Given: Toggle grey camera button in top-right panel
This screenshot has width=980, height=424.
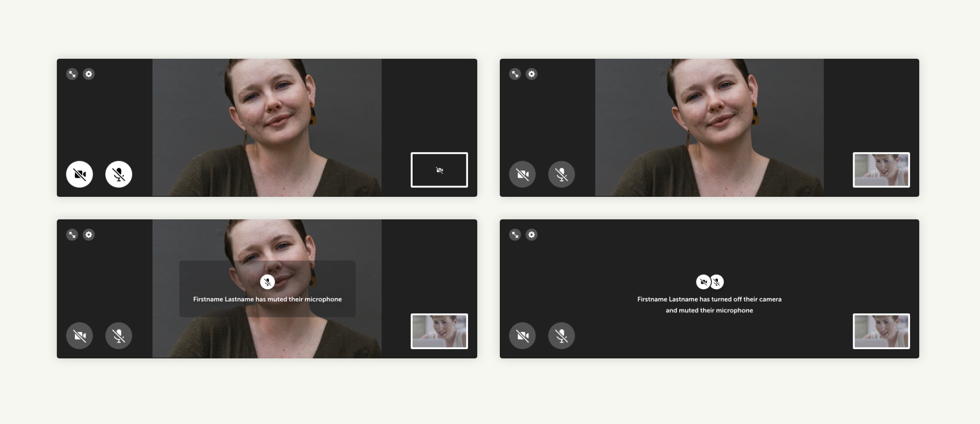Looking at the screenshot, I should point(522,174).
